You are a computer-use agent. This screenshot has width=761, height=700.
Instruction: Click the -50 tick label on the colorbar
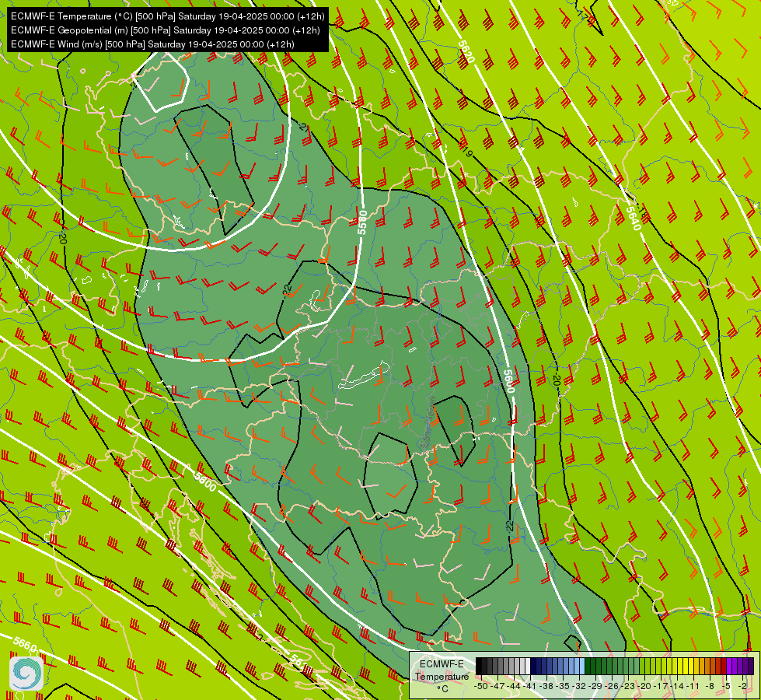click(x=481, y=686)
